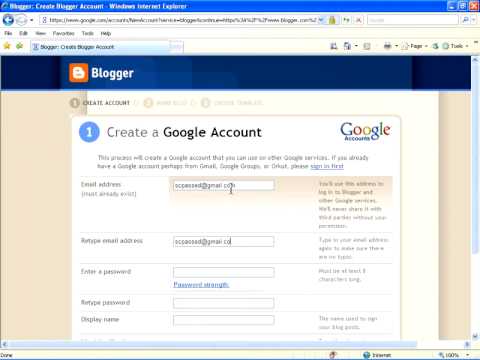Click the Blogger logo icon
The width and height of the screenshot is (480, 360).
[79, 73]
